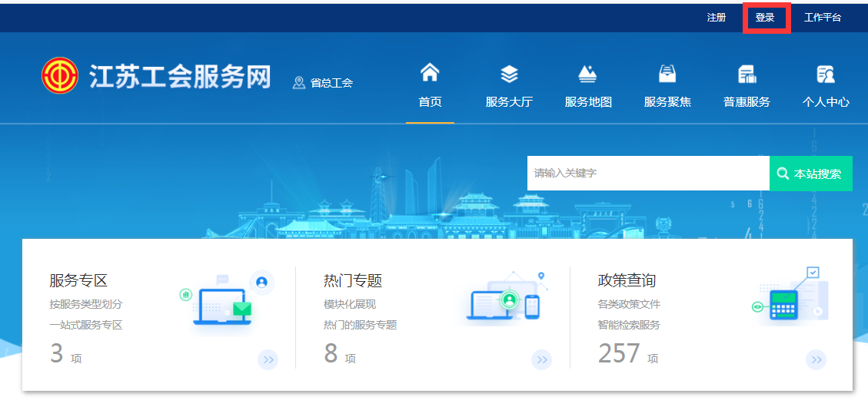
Task: Open the 服务地图 nav item
Action: point(588,101)
